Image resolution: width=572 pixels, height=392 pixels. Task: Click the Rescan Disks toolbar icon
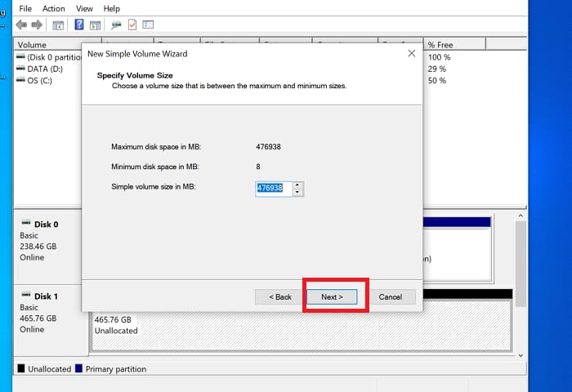(x=116, y=25)
